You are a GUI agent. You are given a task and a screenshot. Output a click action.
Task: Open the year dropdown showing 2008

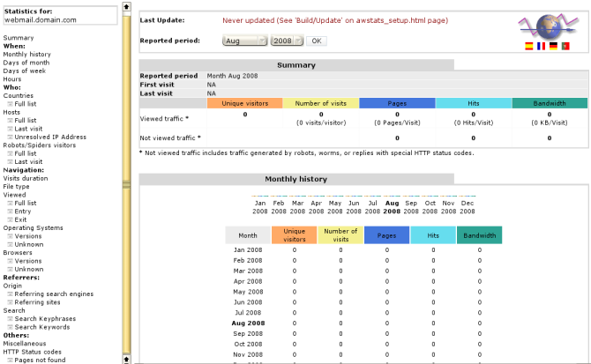click(x=288, y=41)
